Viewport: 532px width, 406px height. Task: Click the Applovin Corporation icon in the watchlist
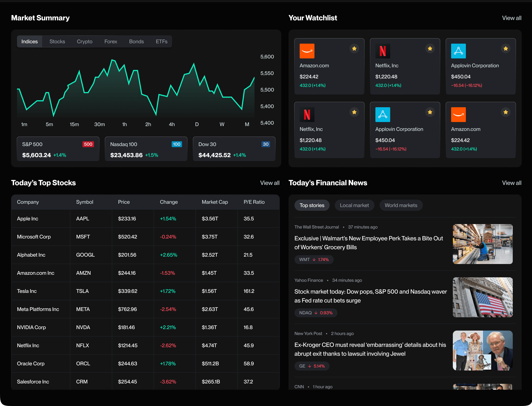(459, 51)
